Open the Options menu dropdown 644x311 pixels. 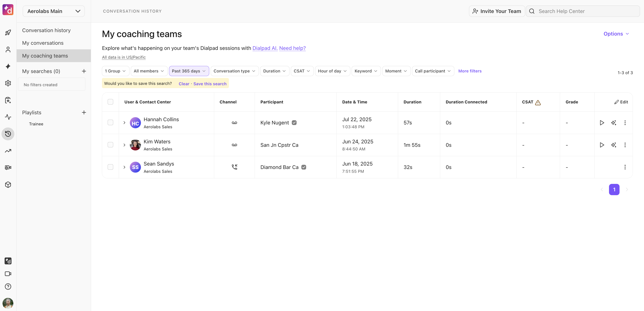[x=616, y=34]
